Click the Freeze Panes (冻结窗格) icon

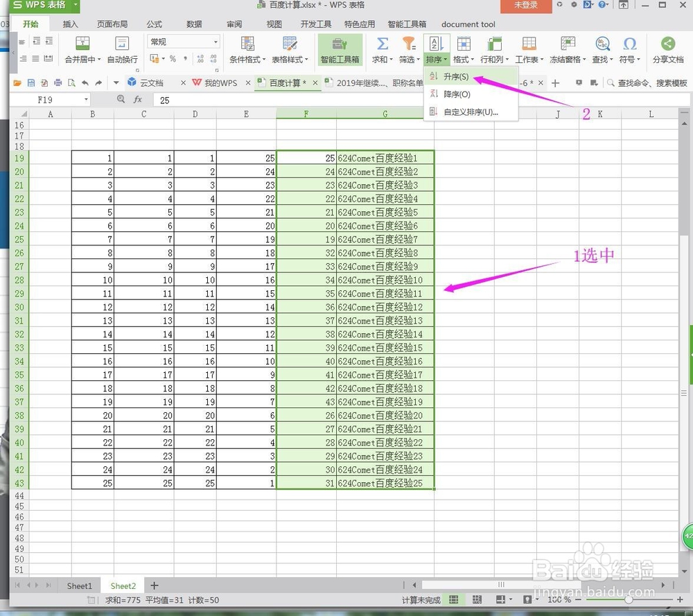pyautogui.click(x=568, y=44)
